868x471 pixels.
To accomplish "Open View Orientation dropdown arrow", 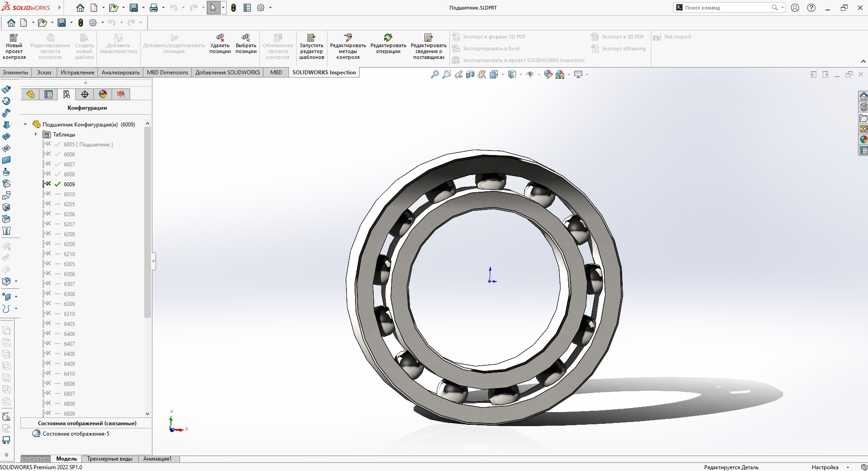I will click(502, 74).
